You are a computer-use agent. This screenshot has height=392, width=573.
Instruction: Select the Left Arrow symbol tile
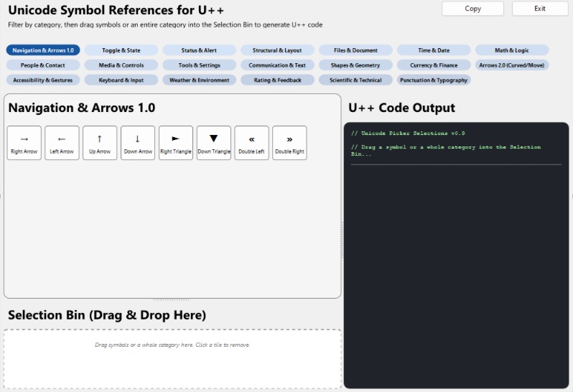coord(62,143)
